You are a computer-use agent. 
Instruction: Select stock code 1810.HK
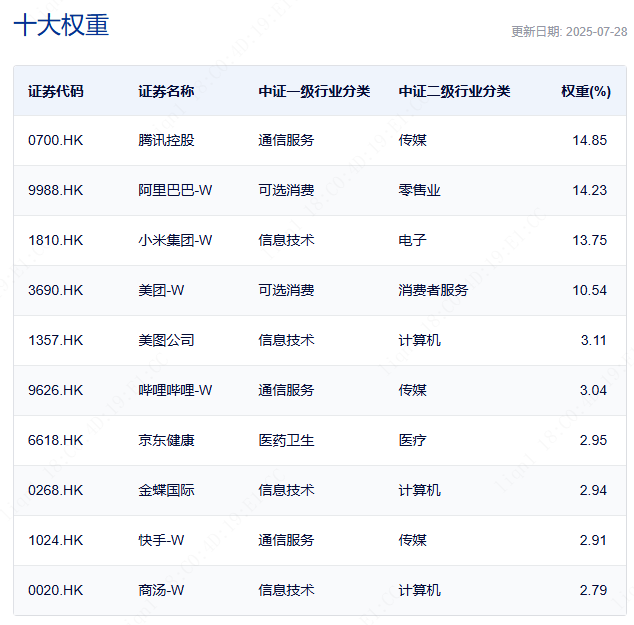[x=55, y=240]
